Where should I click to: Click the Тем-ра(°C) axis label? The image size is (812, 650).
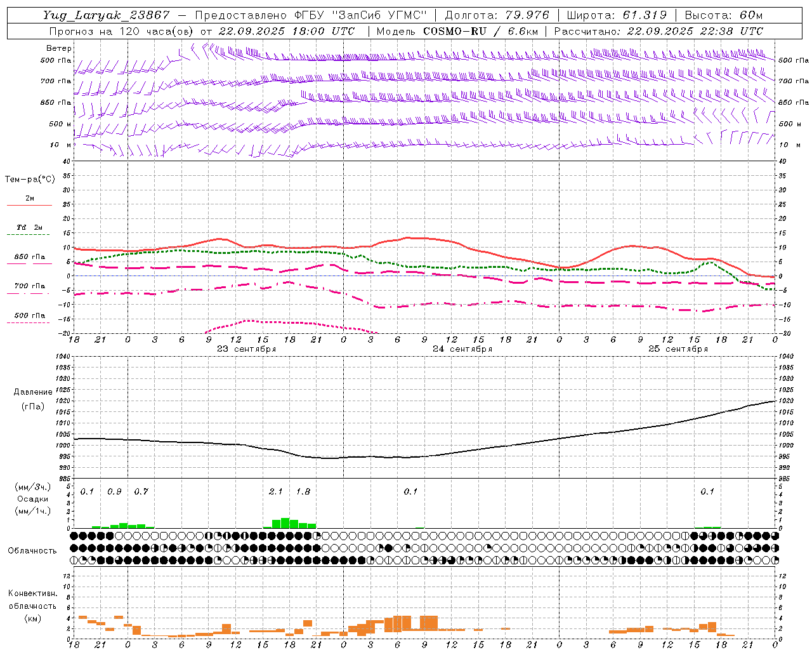pos(30,180)
